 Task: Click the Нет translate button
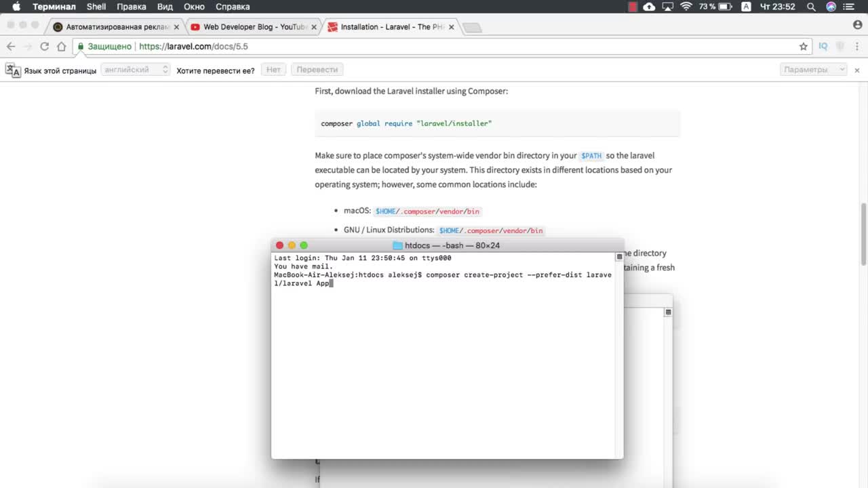coord(273,70)
